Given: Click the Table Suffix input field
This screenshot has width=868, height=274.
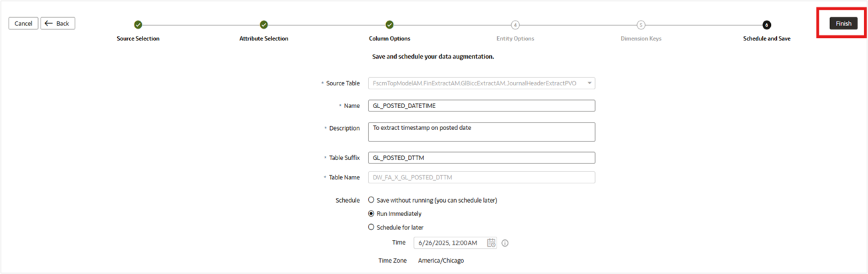Looking at the screenshot, I should (481, 158).
